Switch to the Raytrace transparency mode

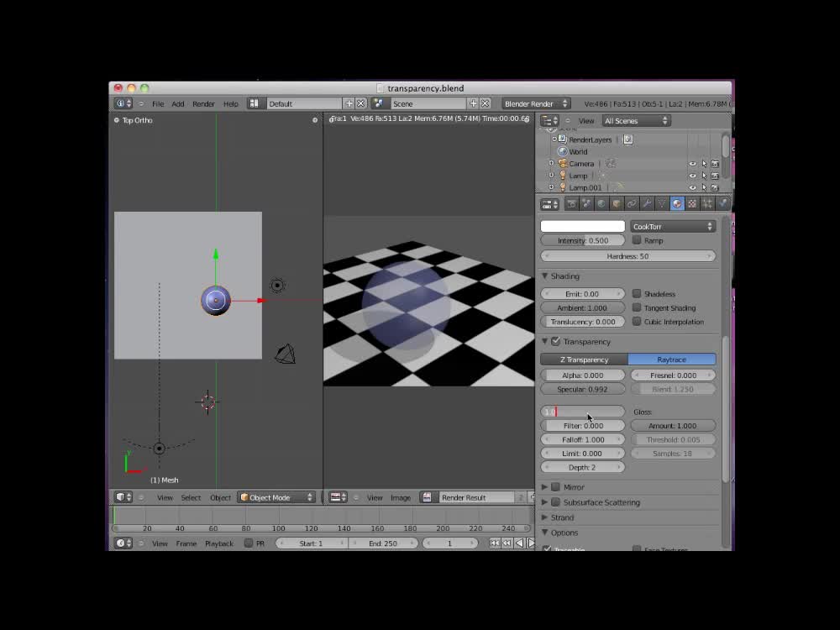tap(672, 359)
